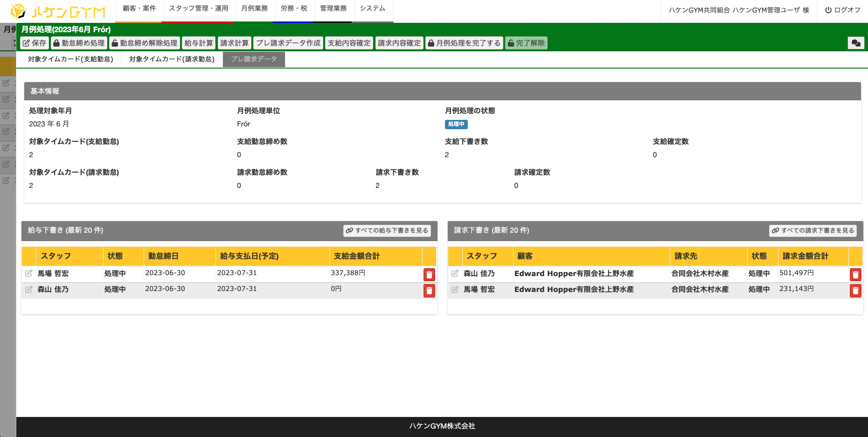Edit salary draft row for 森山 佳乃
The height and width of the screenshot is (437, 868).
click(29, 289)
